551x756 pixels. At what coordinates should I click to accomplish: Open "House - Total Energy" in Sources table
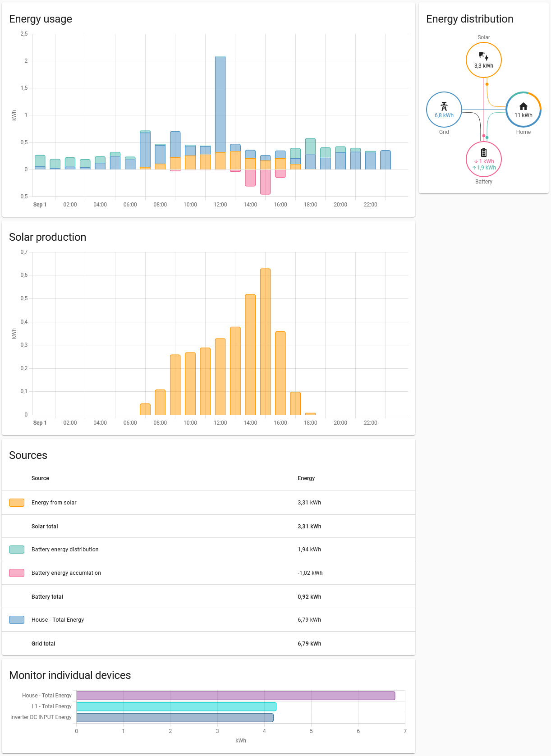[x=208, y=620]
